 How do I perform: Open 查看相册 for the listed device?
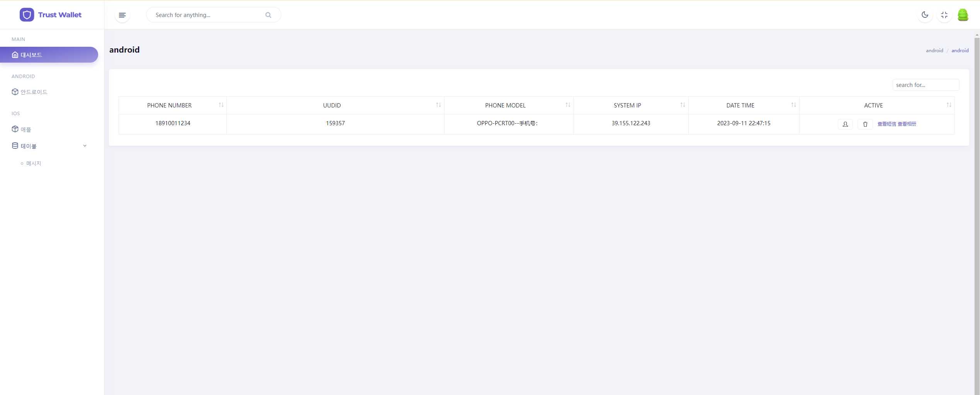[907, 124]
